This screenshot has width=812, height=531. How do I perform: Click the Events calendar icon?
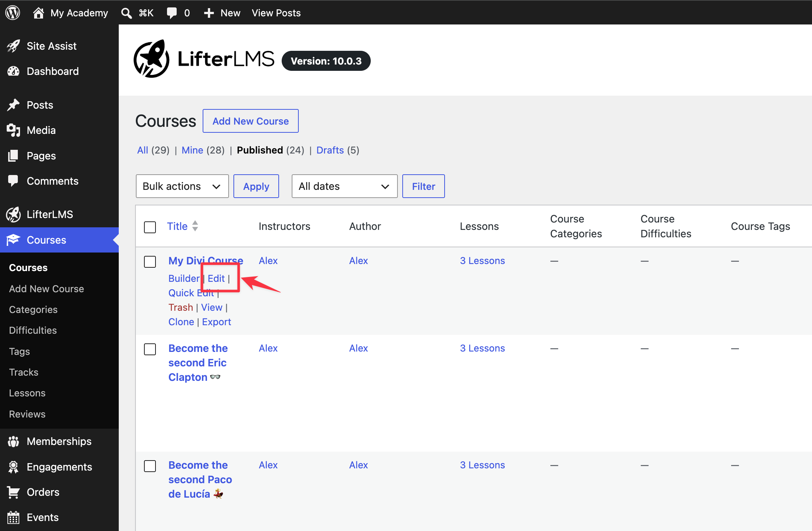(x=13, y=517)
